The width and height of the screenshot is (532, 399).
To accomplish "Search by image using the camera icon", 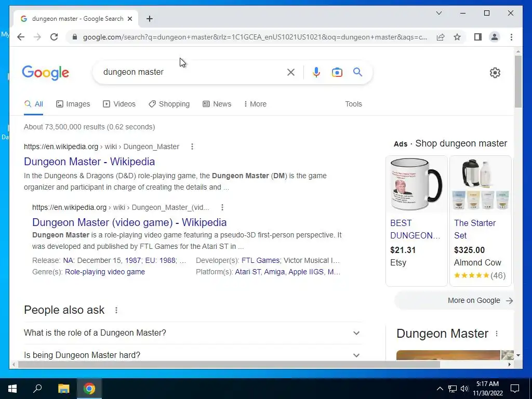I will (x=337, y=72).
